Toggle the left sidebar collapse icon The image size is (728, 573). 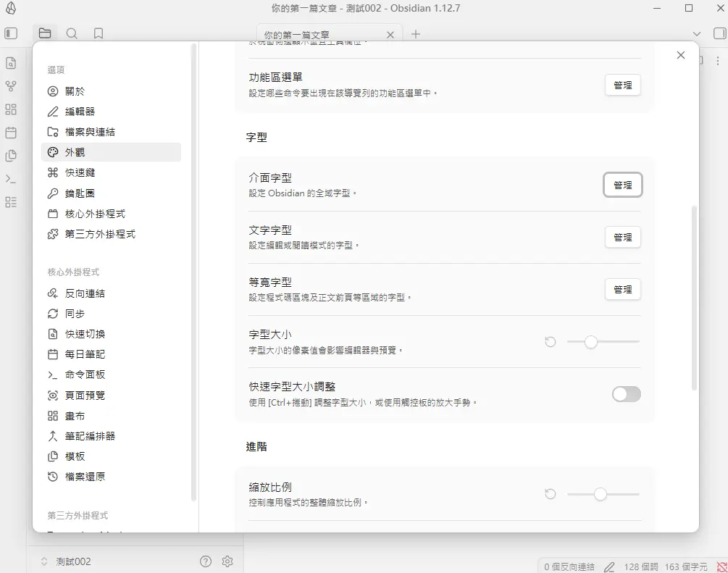pyautogui.click(x=11, y=33)
